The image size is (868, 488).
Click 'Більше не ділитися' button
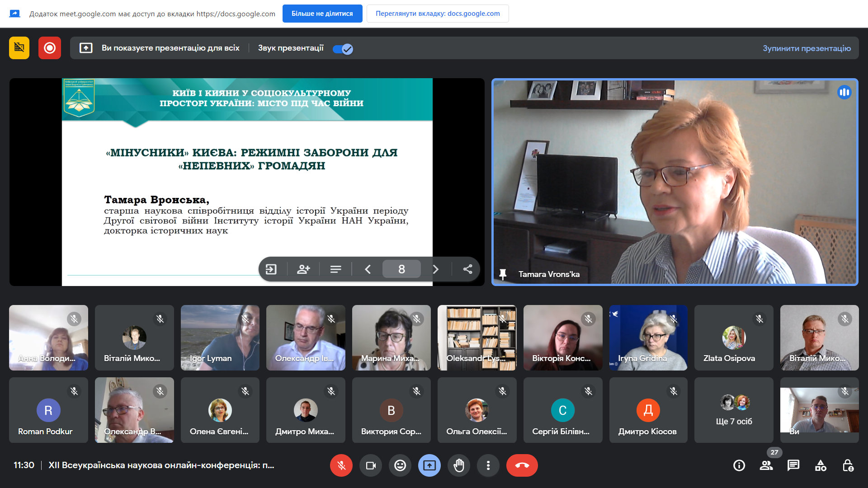click(322, 14)
